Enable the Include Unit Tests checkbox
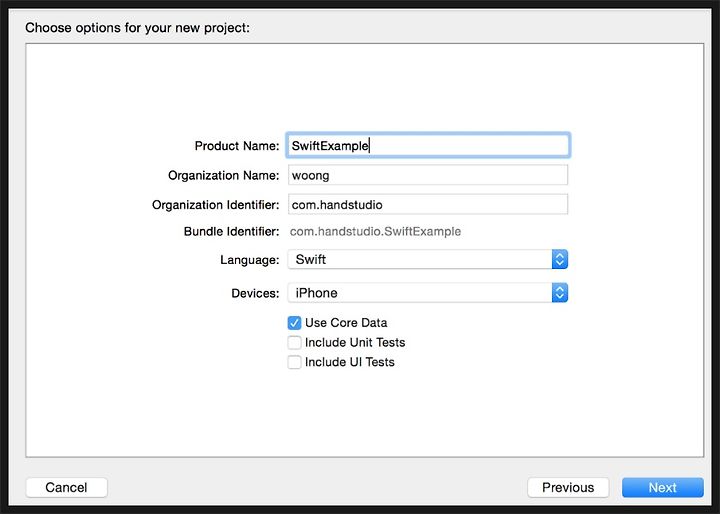Image resolution: width=720 pixels, height=514 pixels. 294,343
